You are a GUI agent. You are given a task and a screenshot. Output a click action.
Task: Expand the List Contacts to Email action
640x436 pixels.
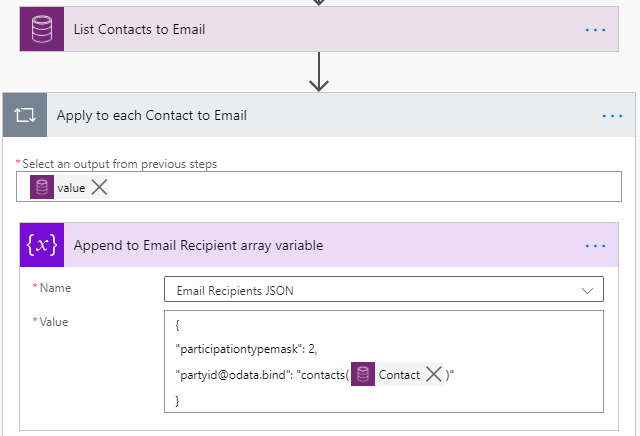(300, 30)
